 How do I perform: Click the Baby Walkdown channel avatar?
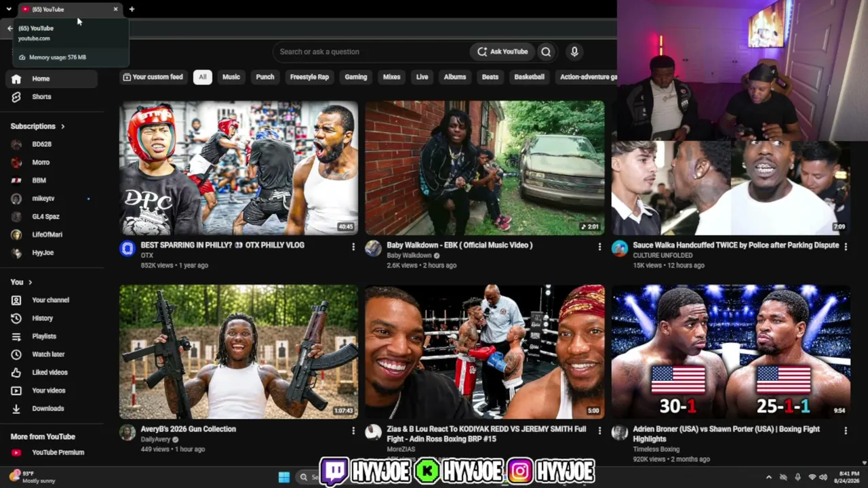(374, 249)
